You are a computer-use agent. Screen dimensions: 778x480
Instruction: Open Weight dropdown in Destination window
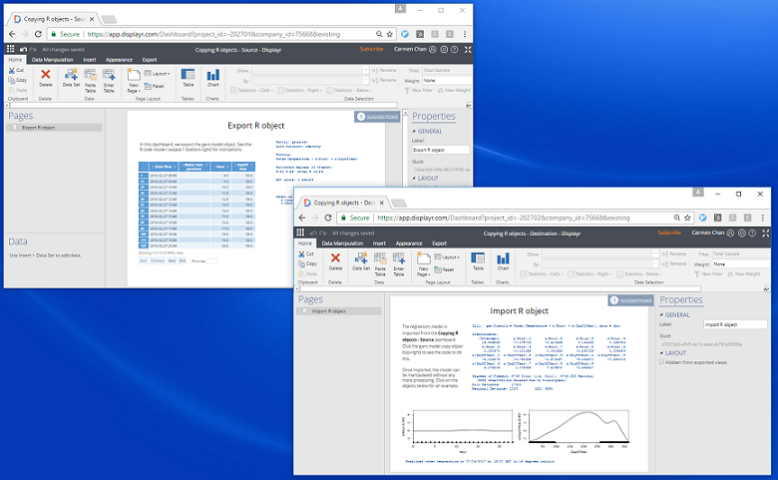click(x=739, y=264)
